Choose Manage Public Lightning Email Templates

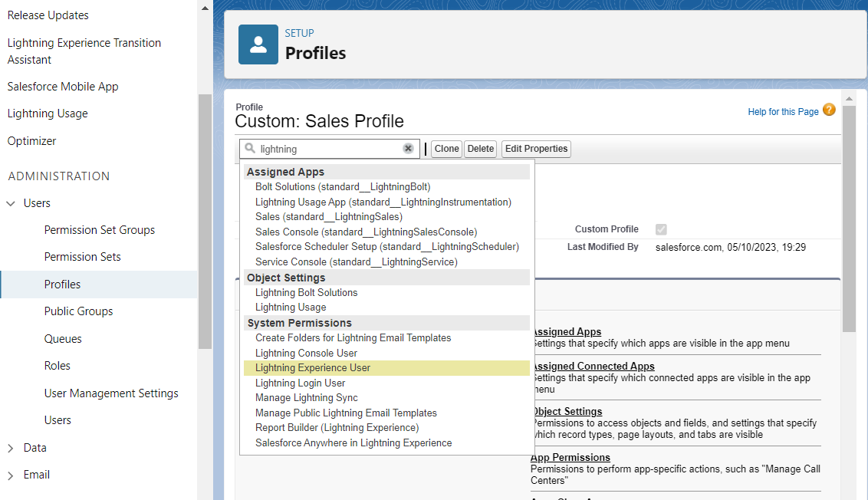(x=346, y=413)
